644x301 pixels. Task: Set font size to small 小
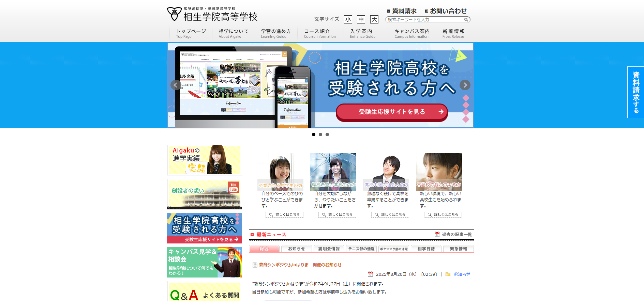pyautogui.click(x=348, y=19)
